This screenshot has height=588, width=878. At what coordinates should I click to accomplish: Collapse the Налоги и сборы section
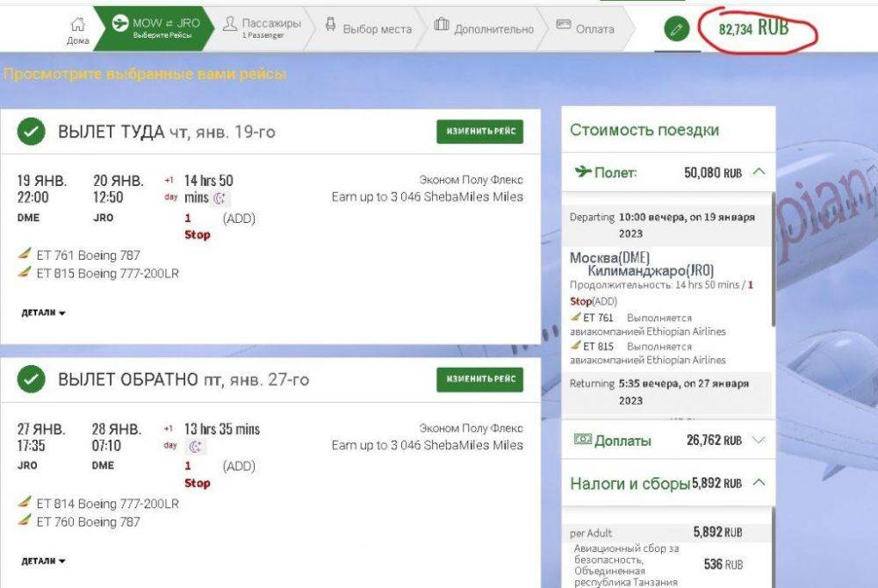pyautogui.click(x=759, y=483)
